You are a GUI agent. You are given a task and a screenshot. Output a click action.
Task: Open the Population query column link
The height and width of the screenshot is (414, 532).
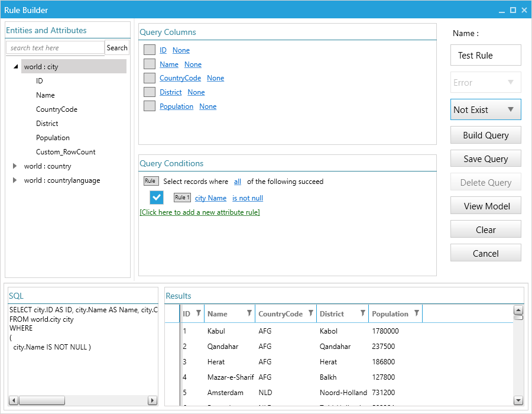click(x=176, y=106)
